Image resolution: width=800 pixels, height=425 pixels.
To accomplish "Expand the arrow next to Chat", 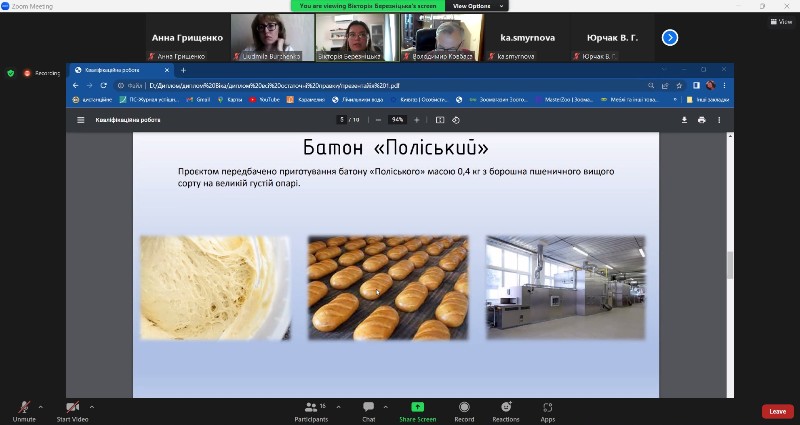I will coord(385,407).
